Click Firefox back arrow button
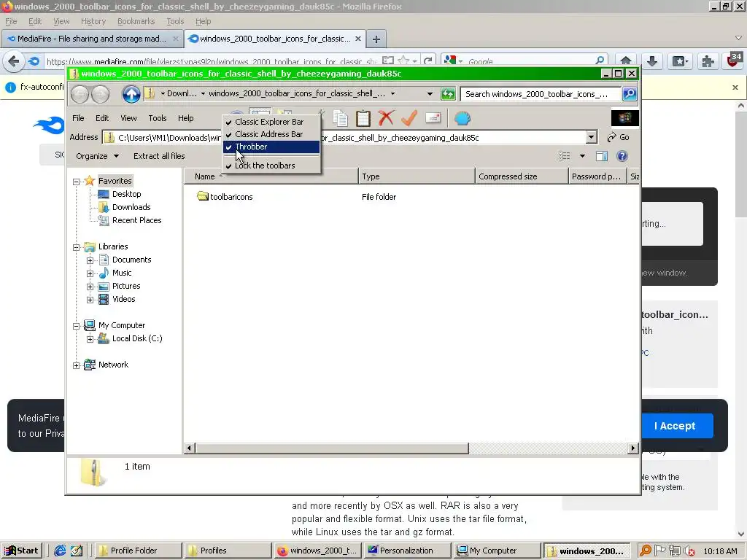Image resolution: width=747 pixels, height=560 pixels. point(14,61)
